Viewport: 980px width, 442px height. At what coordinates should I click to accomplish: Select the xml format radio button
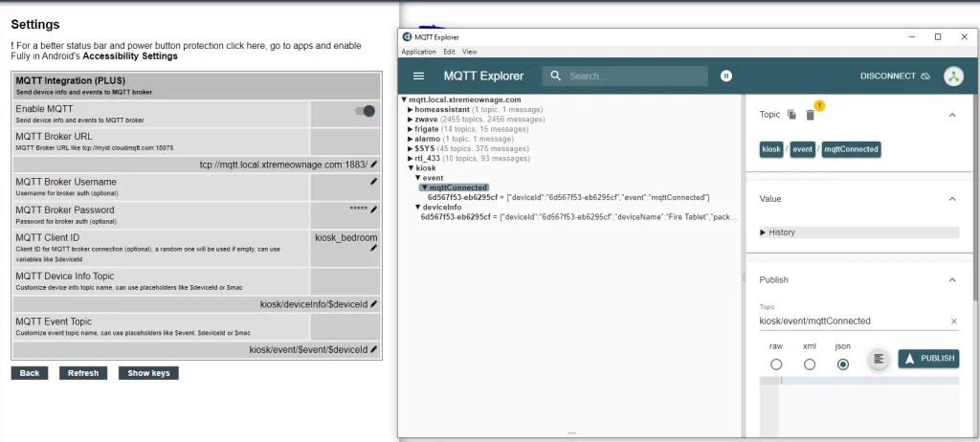[810, 364]
